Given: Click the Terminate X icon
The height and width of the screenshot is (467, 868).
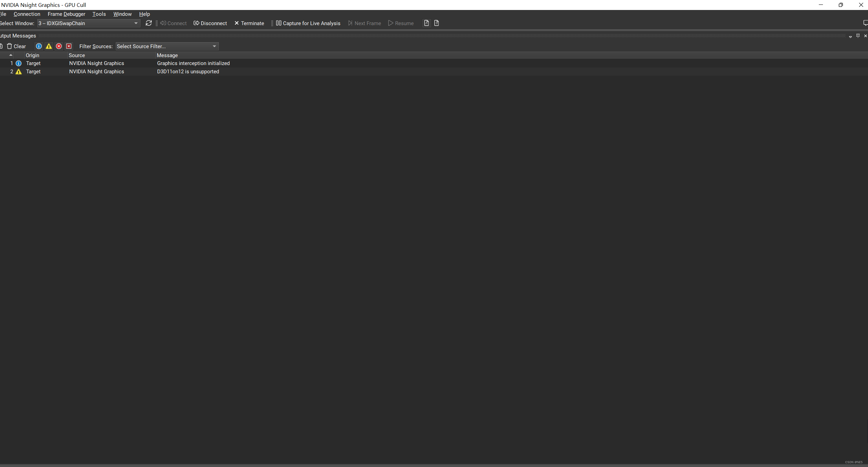Looking at the screenshot, I should (237, 23).
